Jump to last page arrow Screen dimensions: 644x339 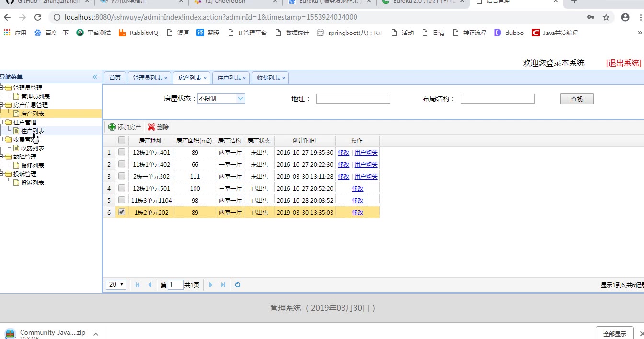pos(223,285)
